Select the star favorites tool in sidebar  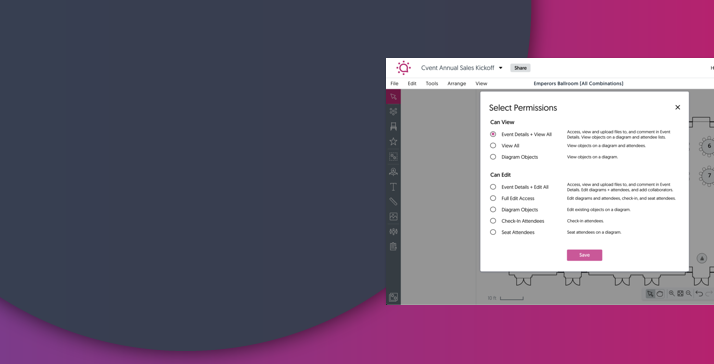click(393, 142)
